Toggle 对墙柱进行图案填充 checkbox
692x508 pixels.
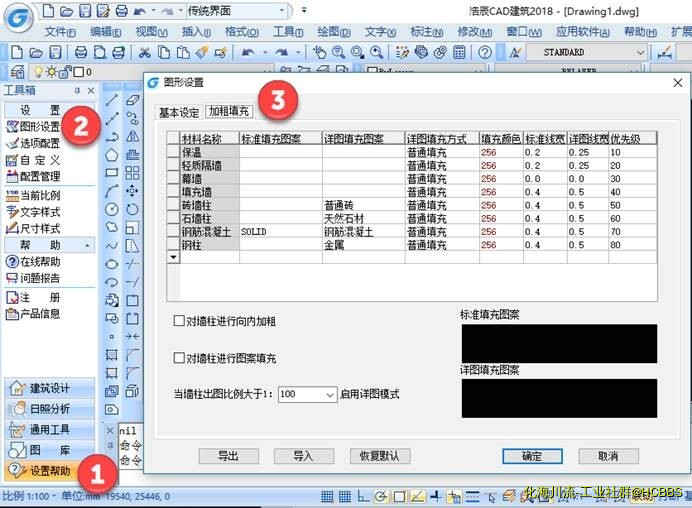click(x=179, y=358)
